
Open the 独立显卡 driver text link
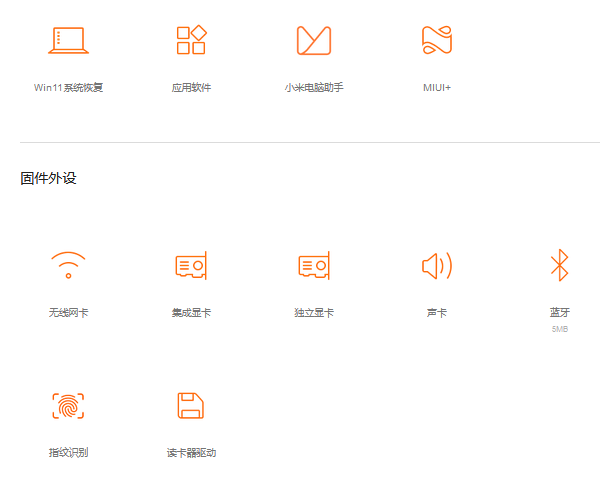click(314, 313)
